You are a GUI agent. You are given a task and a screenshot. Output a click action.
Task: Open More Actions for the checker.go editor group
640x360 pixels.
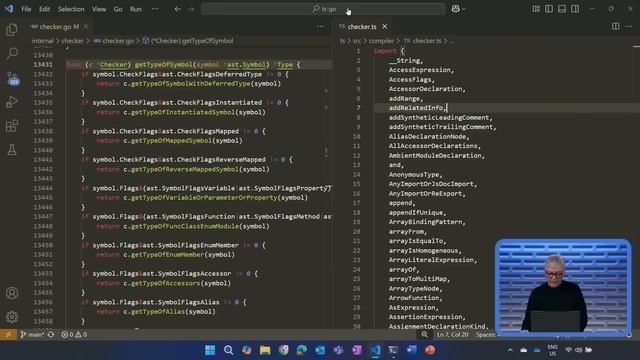[320, 27]
